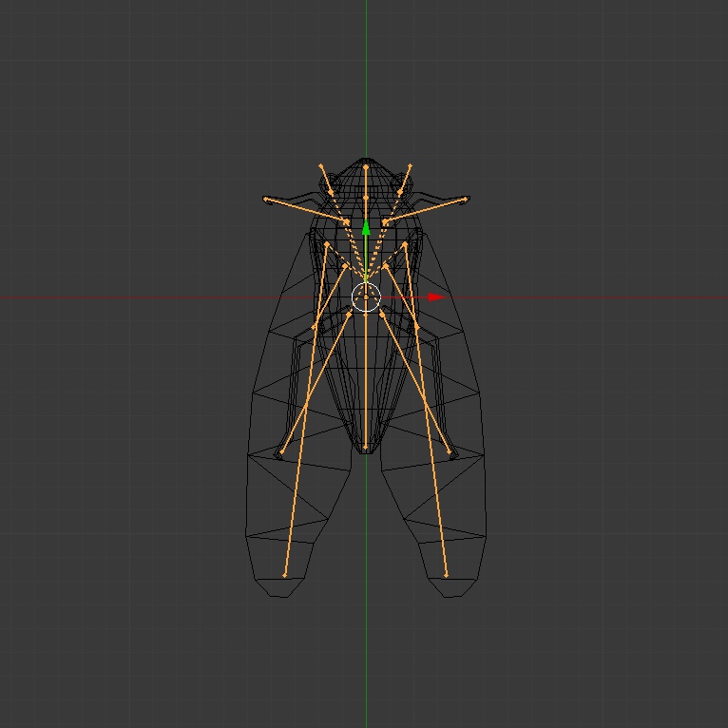Select the left middle leg bone
The width and height of the screenshot is (728, 728).
[330, 297]
